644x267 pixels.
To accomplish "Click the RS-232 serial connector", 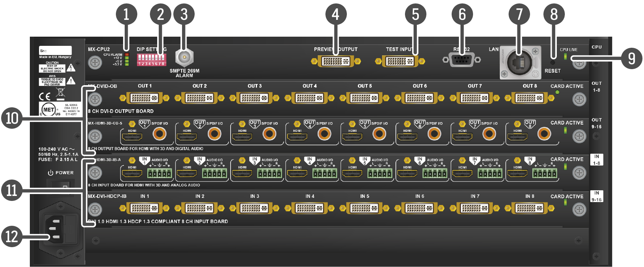I will click(x=462, y=60).
